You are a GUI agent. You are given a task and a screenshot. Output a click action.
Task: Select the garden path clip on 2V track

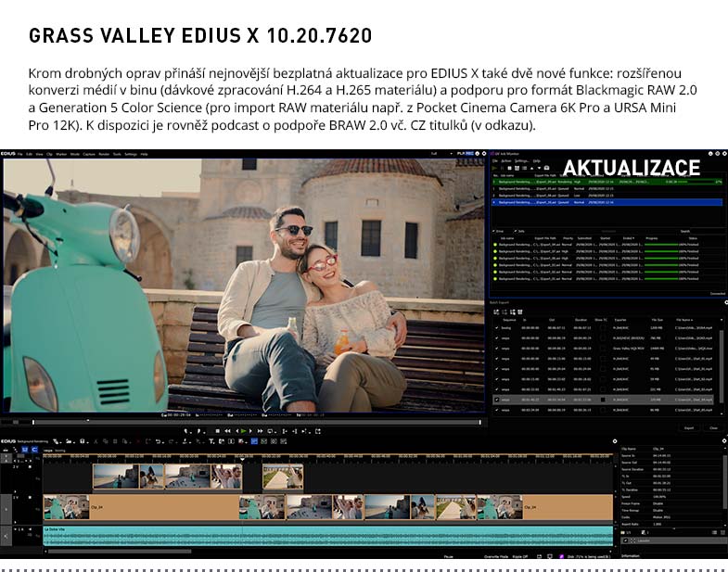[x=283, y=477]
